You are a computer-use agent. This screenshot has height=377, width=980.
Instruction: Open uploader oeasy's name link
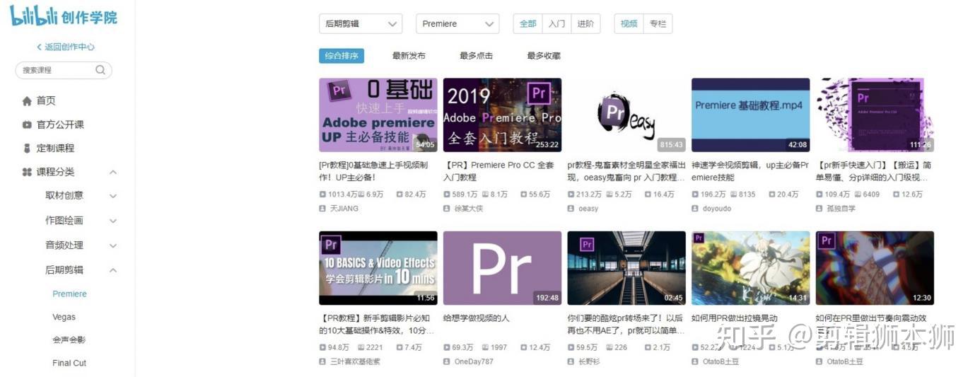click(588, 209)
